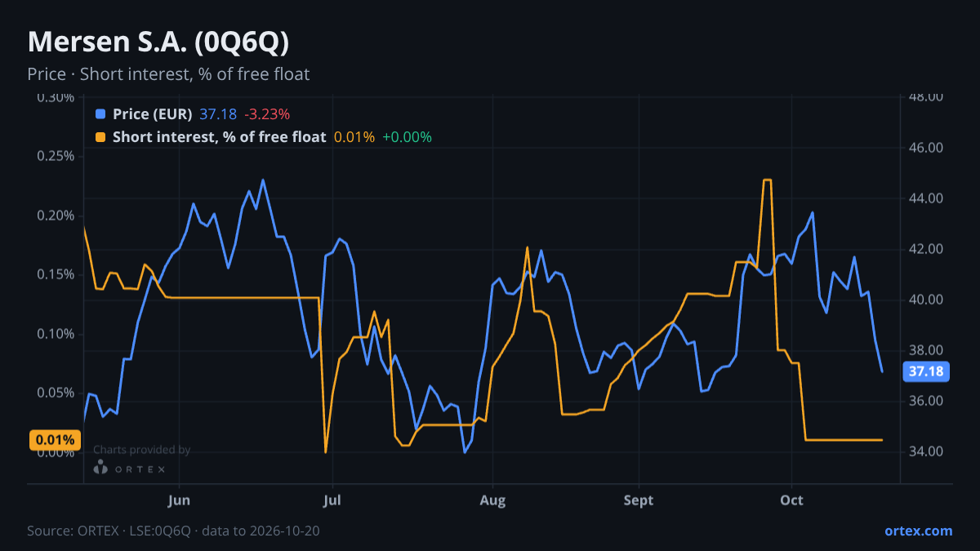Click the 36.00 right axis label
Screen dimensions: 980x551
[x=925, y=401]
